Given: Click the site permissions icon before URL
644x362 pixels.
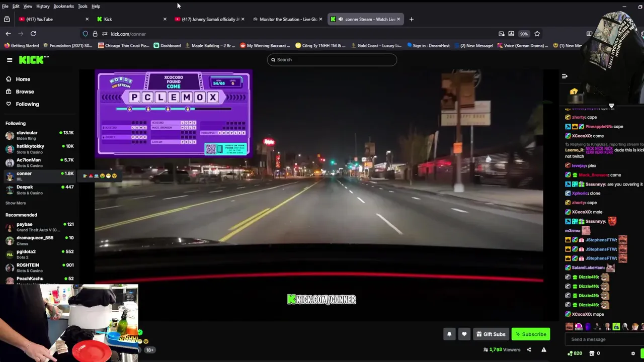Looking at the screenshot, I should click(x=105, y=34).
